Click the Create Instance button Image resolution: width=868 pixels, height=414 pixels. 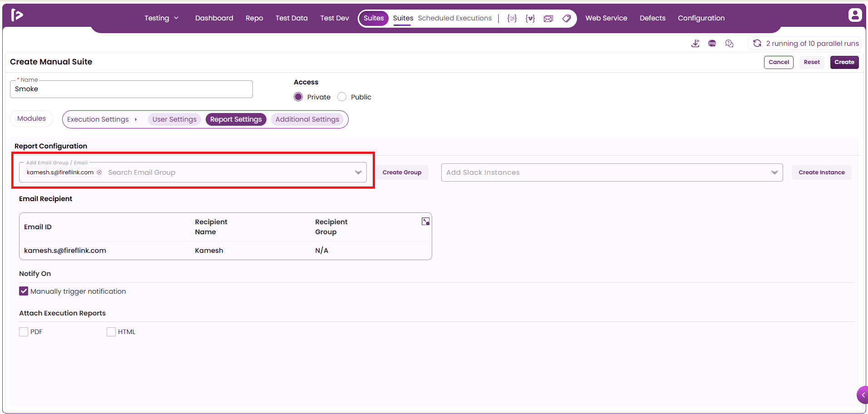pyautogui.click(x=822, y=172)
